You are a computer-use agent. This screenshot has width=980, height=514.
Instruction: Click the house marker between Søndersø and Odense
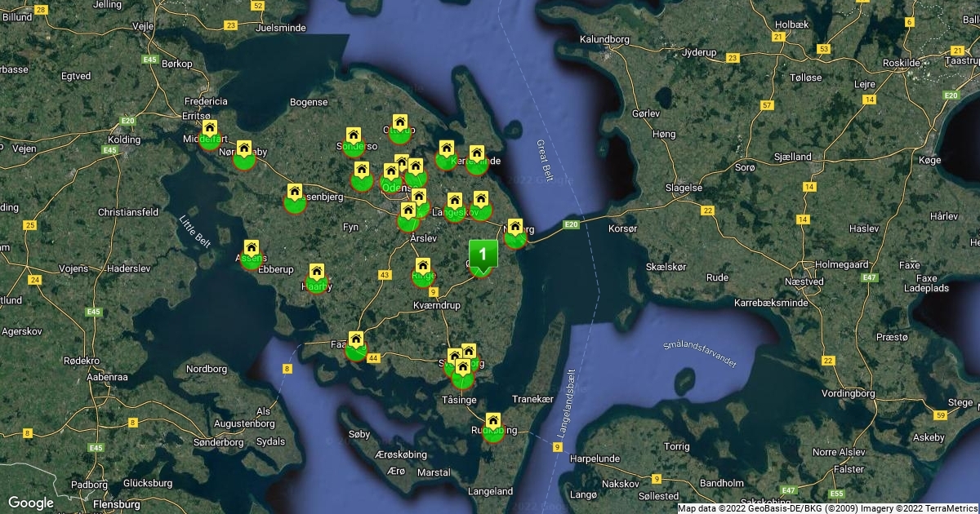[362, 171]
